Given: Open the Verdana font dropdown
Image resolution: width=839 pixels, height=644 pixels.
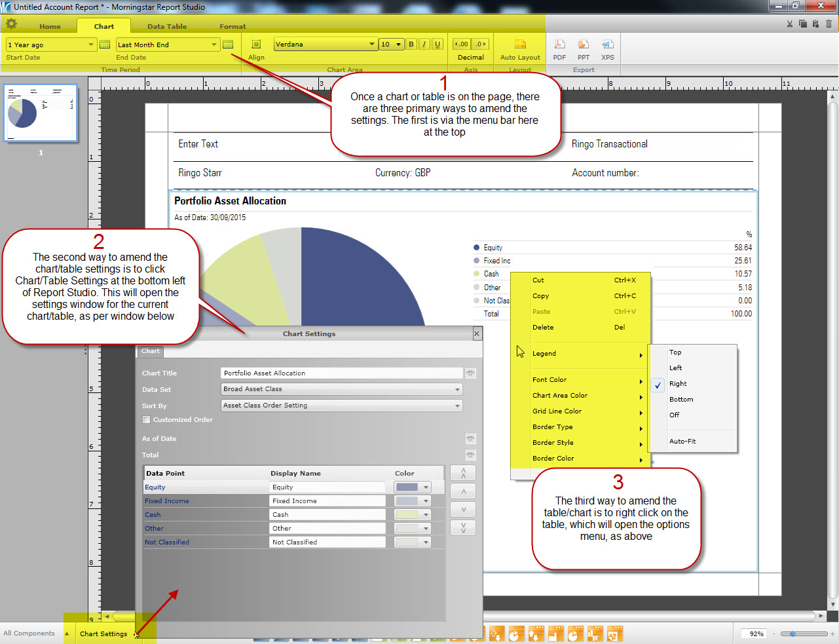Looking at the screenshot, I should pos(371,45).
